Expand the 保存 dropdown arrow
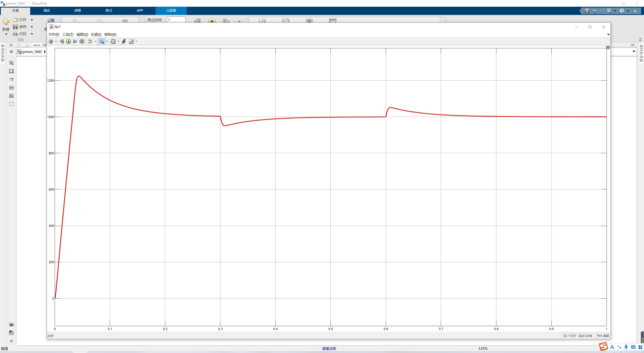Image resolution: width=644 pixels, height=353 pixels. click(x=32, y=27)
